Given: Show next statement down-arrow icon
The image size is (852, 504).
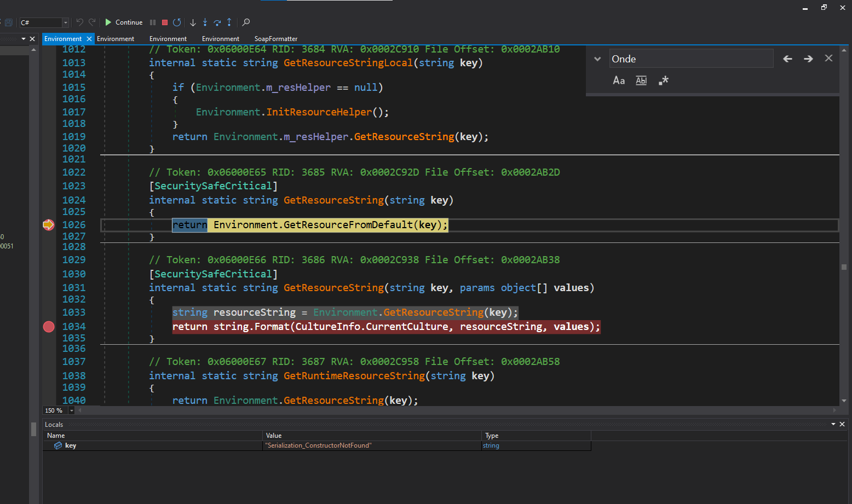Looking at the screenshot, I should point(193,22).
